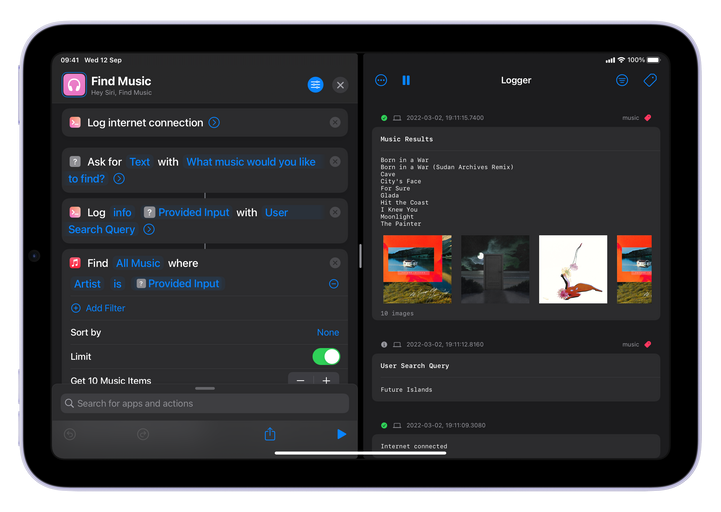721x512 pixels.
Task: Open the Logger more options menu
Action: click(381, 81)
